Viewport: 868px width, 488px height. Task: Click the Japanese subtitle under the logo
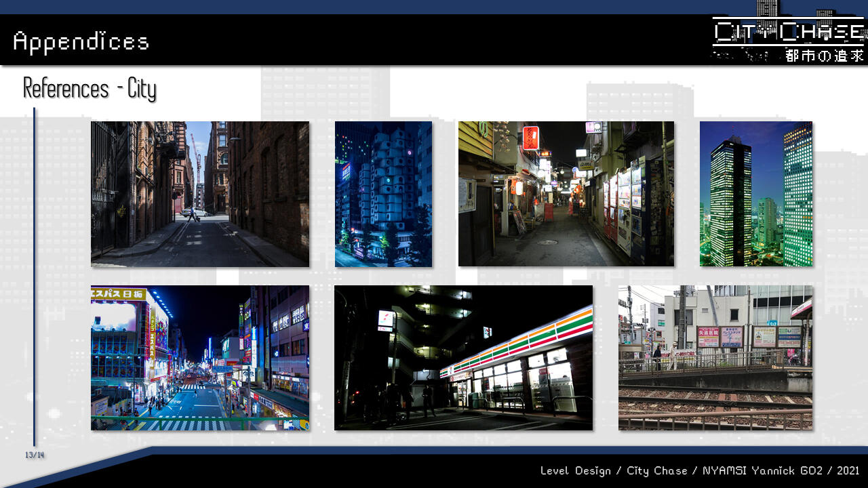point(824,56)
